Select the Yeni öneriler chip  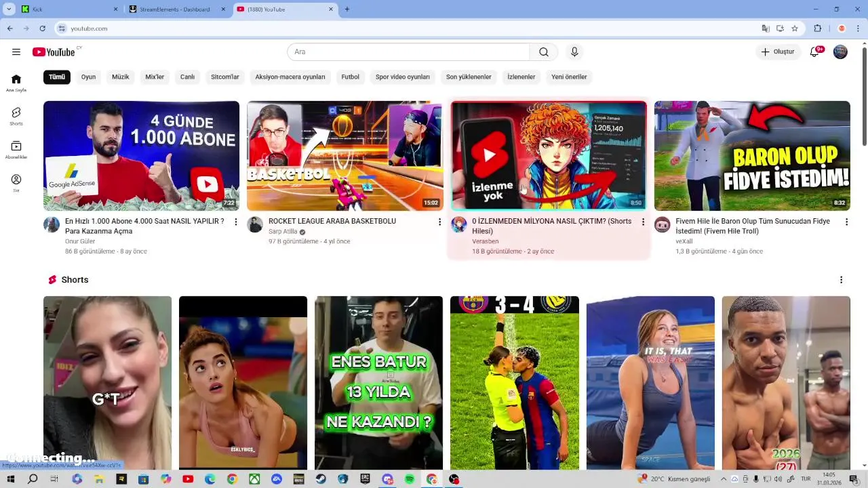(x=569, y=77)
